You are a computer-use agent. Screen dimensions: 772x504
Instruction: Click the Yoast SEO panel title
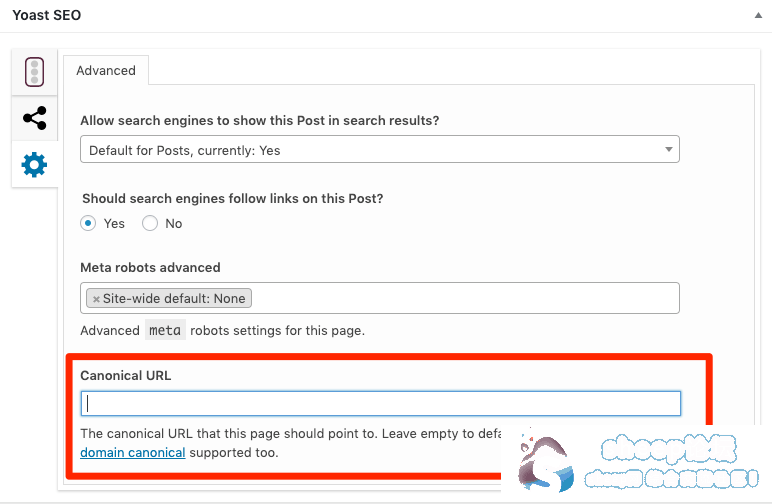tap(47, 15)
